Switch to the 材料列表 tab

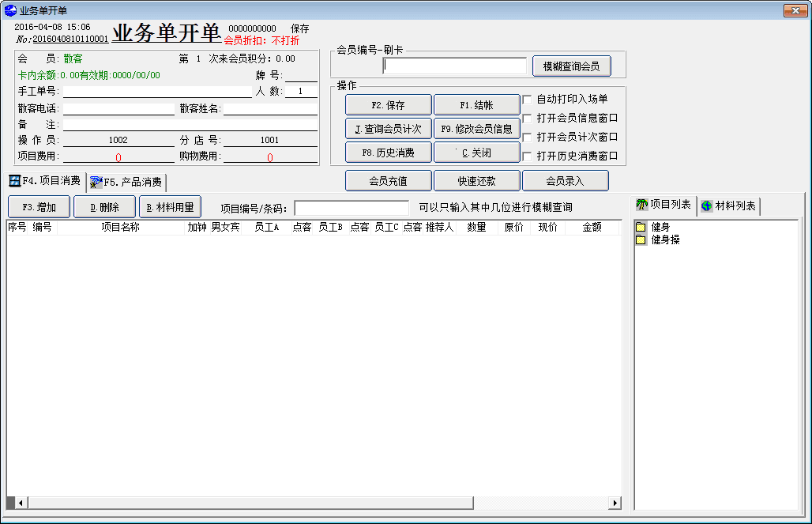(x=728, y=206)
